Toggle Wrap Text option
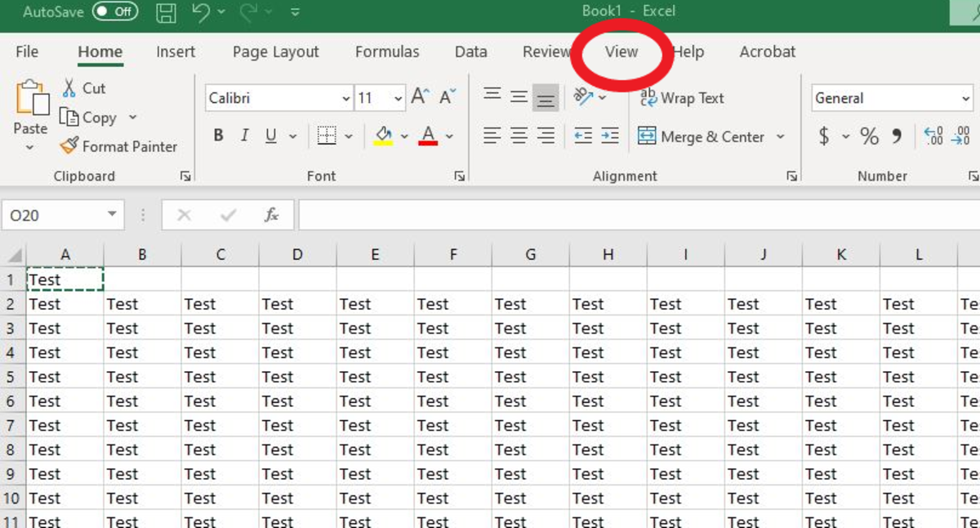 tap(682, 98)
